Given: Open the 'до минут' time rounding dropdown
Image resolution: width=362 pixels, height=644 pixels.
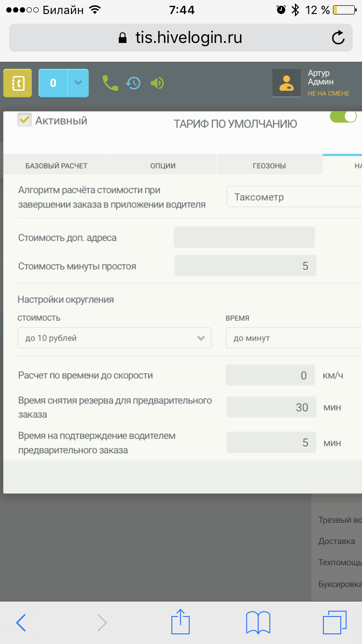Looking at the screenshot, I should pyautogui.click(x=293, y=338).
